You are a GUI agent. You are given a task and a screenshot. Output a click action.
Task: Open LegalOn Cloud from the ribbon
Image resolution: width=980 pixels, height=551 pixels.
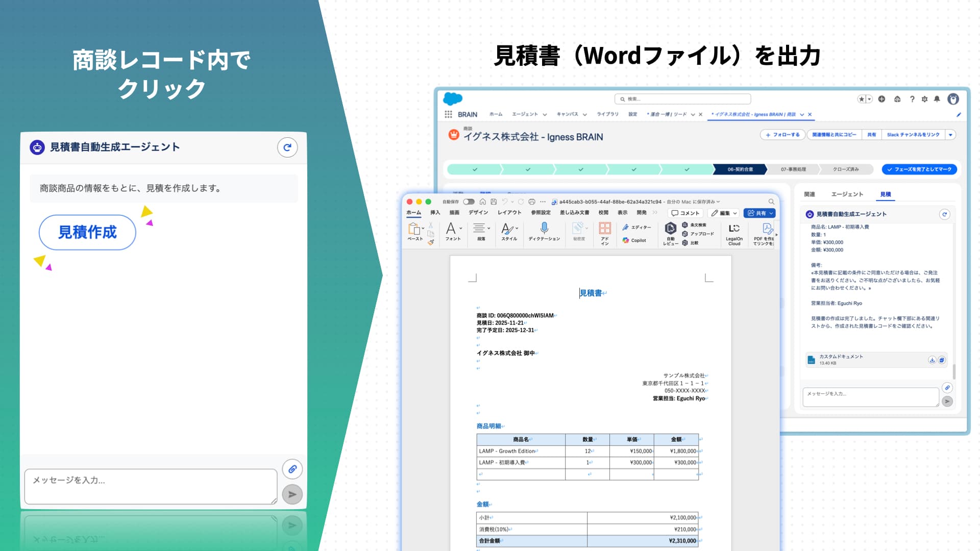click(x=733, y=234)
